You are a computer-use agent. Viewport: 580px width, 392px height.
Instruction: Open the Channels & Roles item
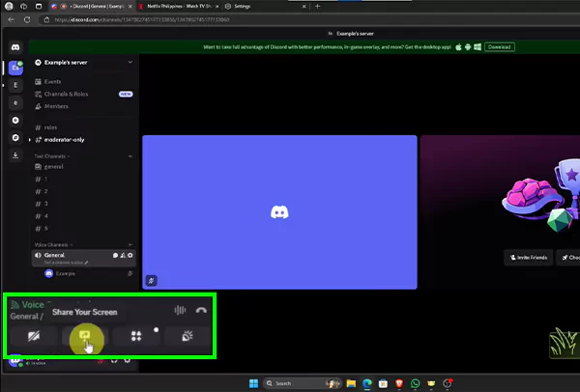(68, 94)
